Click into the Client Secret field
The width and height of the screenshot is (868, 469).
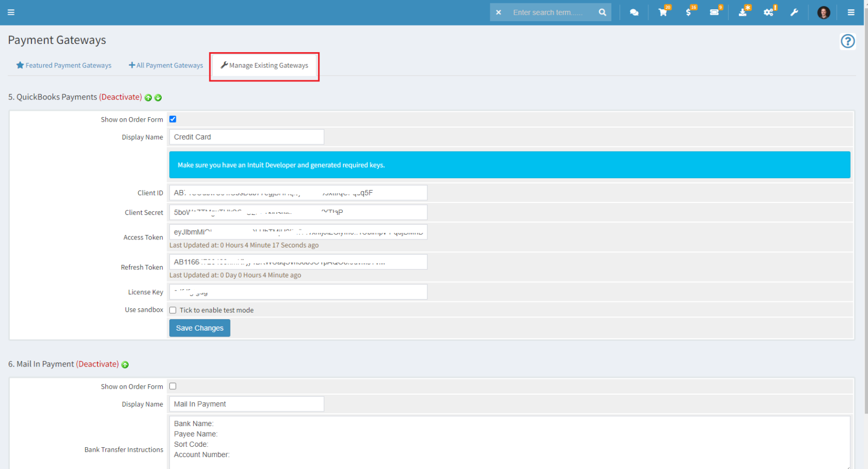(x=298, y=212)
